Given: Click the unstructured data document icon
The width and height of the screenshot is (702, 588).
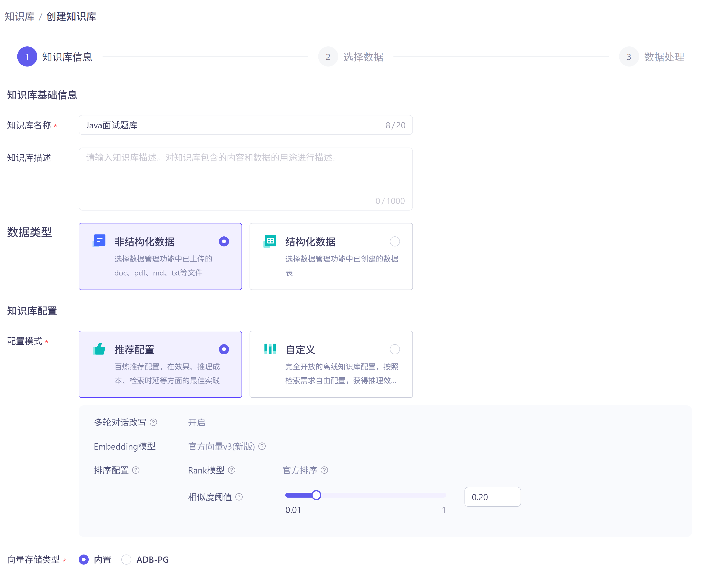Looking at the screenshot, I should click(99, 241).
